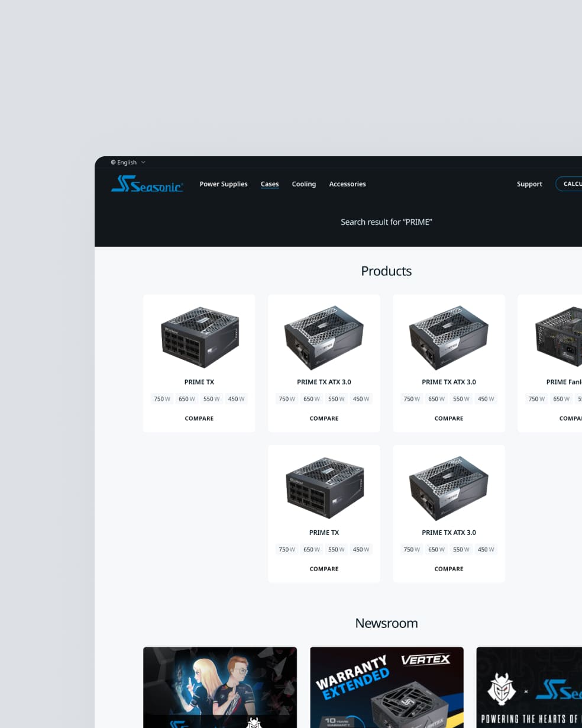Image resolution: width=582 pixels, height=728 pixels.
Task: Go to the Cooling section
Action: pyautogui.click(x=303, y=184)
